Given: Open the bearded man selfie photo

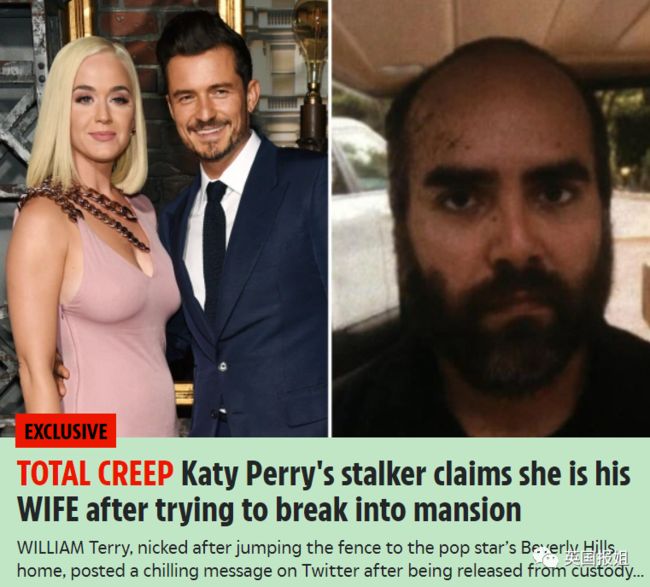Looking at the screenshot, I should tap(491, 218).
